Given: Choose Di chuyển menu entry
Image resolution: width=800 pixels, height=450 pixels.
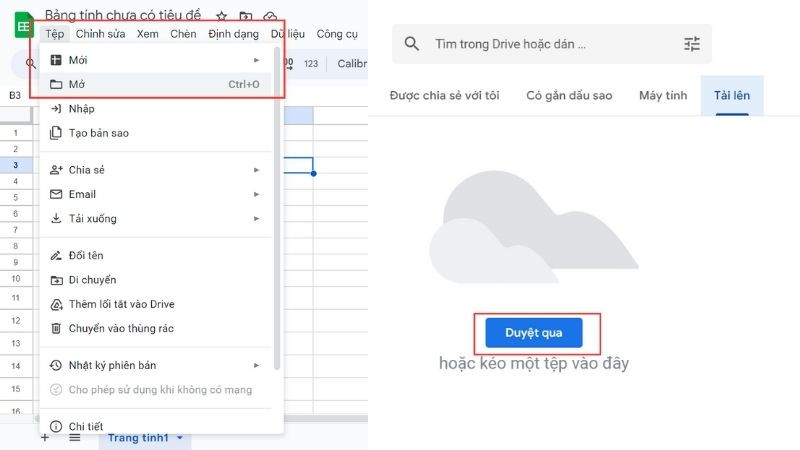Looking at the screenshot, I should coord(156,280).
